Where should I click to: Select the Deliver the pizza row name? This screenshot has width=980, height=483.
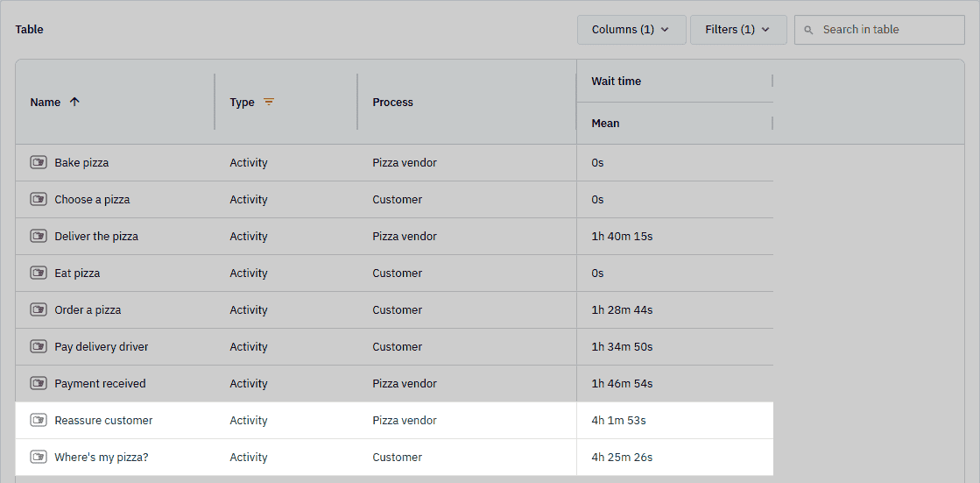(x=96, y=237)
